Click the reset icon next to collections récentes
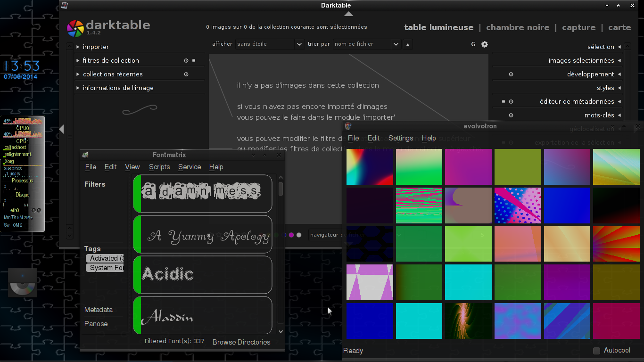The image size is (644, 362). coord(186,74)
